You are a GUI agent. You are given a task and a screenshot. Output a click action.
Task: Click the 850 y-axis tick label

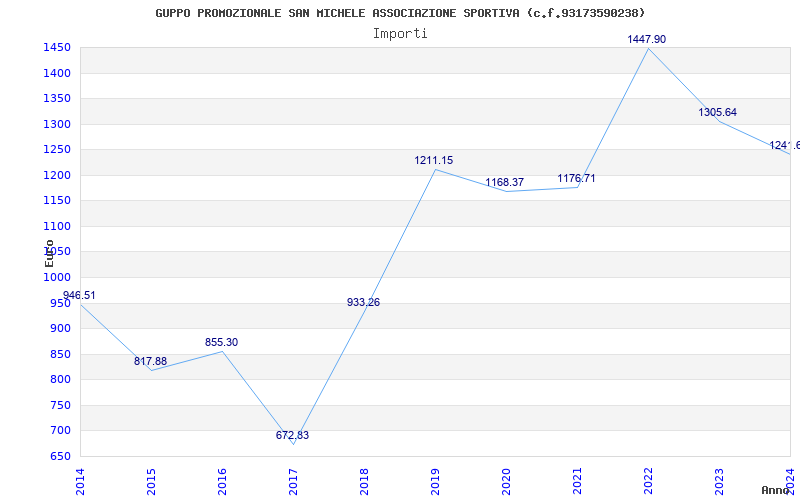pyautogui.click(x=60, y=354)
